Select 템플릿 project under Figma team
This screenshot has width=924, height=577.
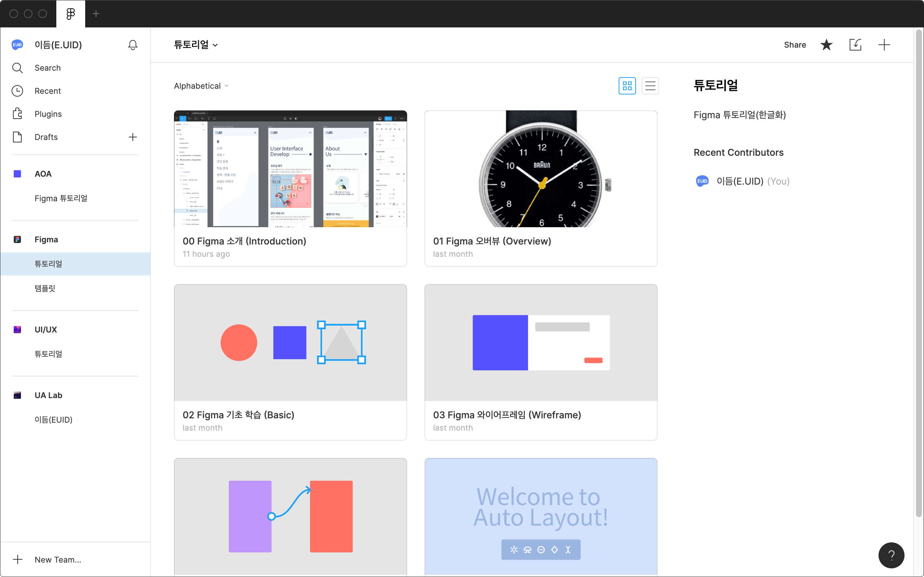coord(45,288)
